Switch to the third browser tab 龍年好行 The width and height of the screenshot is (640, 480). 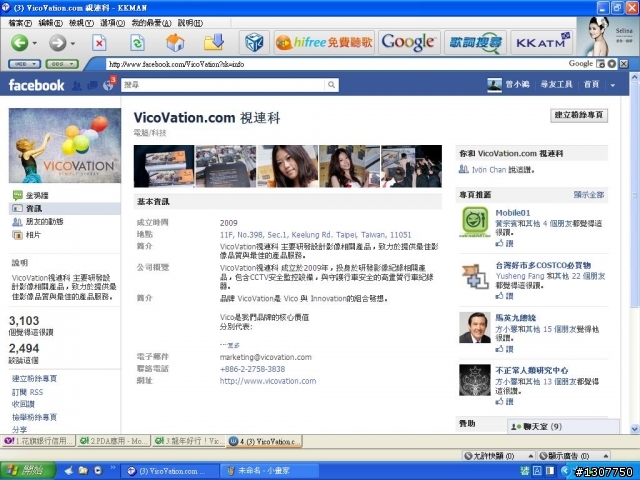189,441
